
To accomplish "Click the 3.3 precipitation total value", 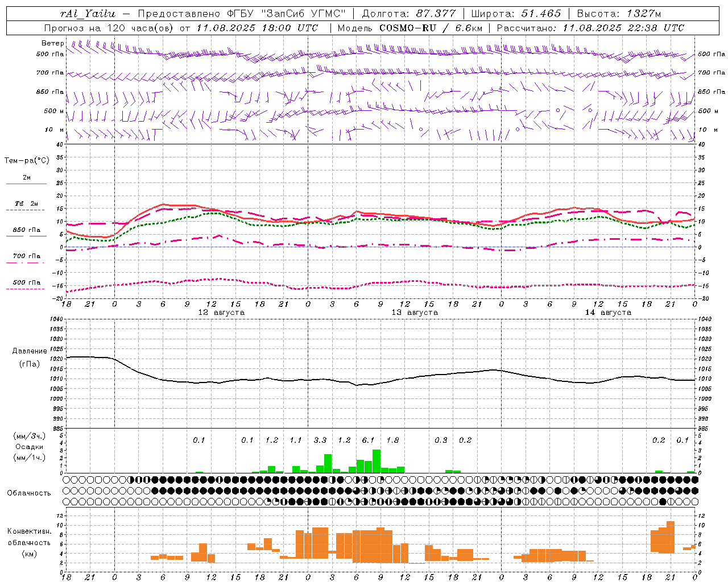I will point(320,440).
